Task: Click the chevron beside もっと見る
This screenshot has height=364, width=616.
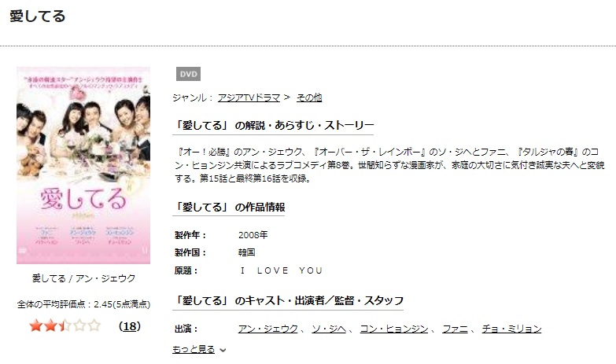Action: (223, 350)
